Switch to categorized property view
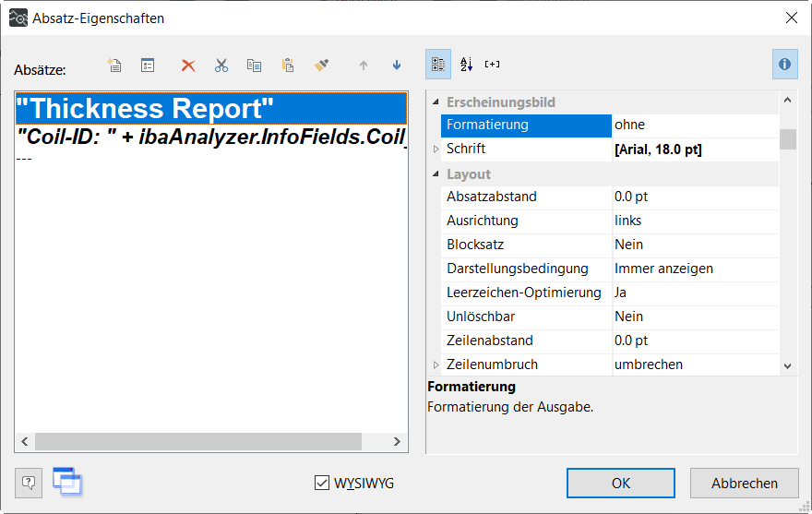Viewport: 812px width, 514px height. tap(439, 64)
